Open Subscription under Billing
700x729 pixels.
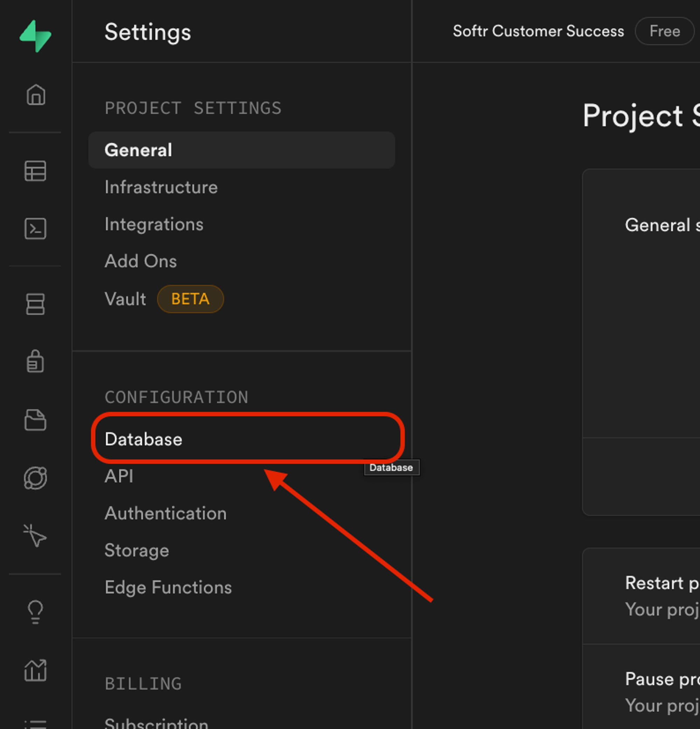pos(156,723)
